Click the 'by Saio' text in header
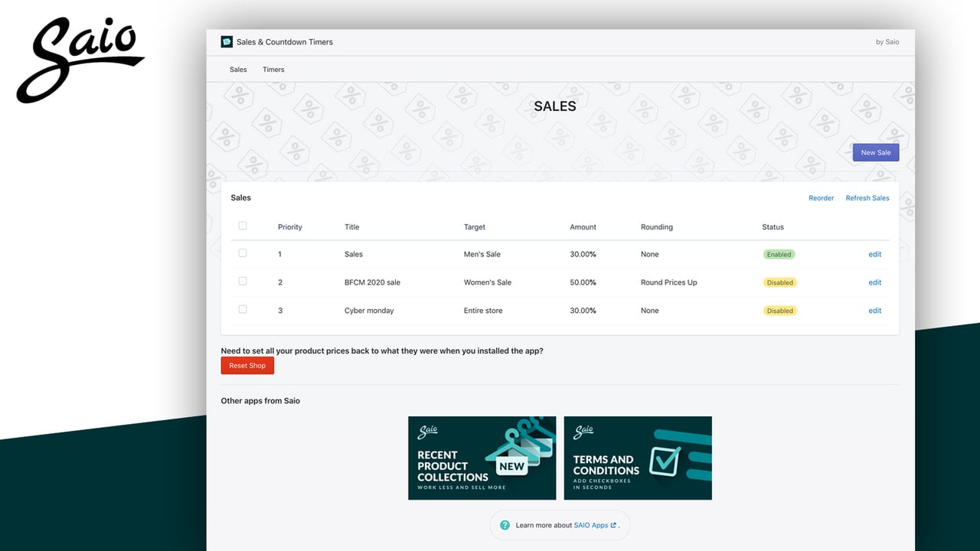980x551 pixels. coord(887,42)
